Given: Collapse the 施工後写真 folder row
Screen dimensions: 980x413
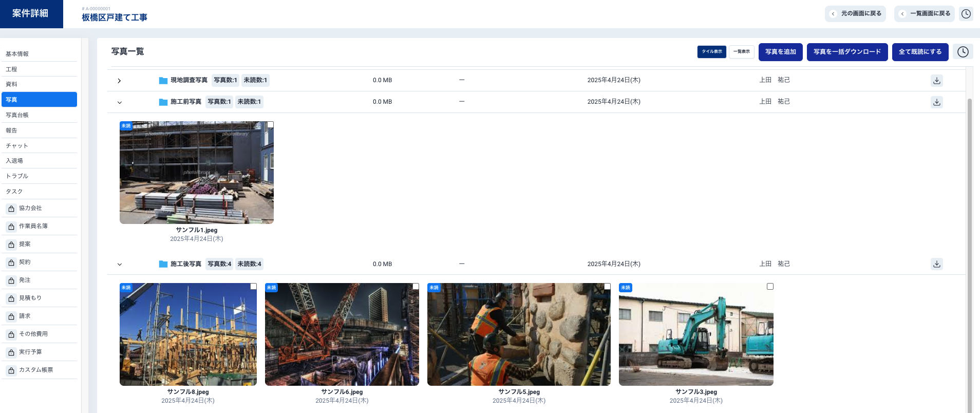Looking at the screenshot, I should point(119,264).
